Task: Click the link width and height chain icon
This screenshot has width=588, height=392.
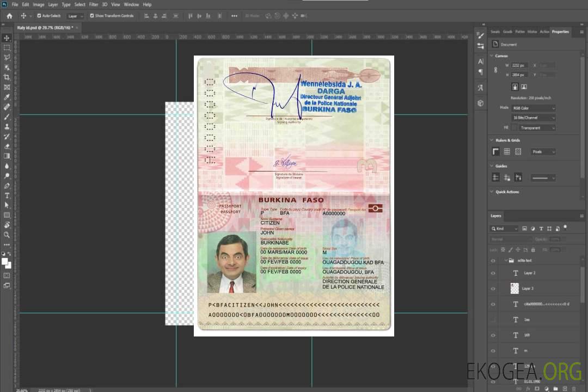Action: click(x=496, y=70)
